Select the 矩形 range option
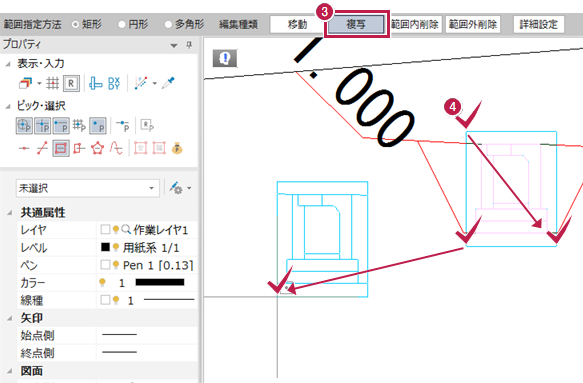This screenshot has width=583, height=383. [x=87, y=25]
